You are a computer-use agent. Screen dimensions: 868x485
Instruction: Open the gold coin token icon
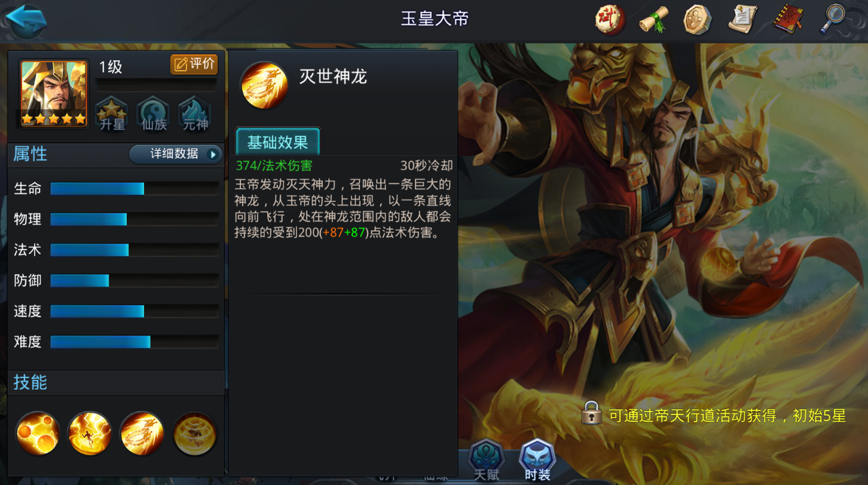click(698, 20)
